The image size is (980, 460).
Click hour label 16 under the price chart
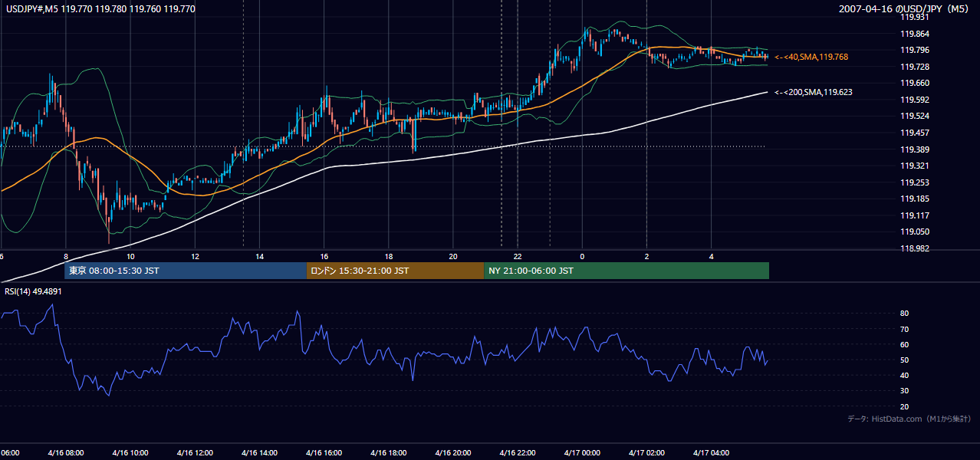(324, 256)
